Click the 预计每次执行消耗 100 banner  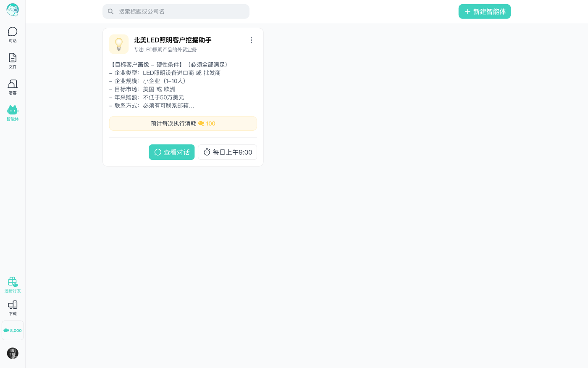[x=183, y=124]
